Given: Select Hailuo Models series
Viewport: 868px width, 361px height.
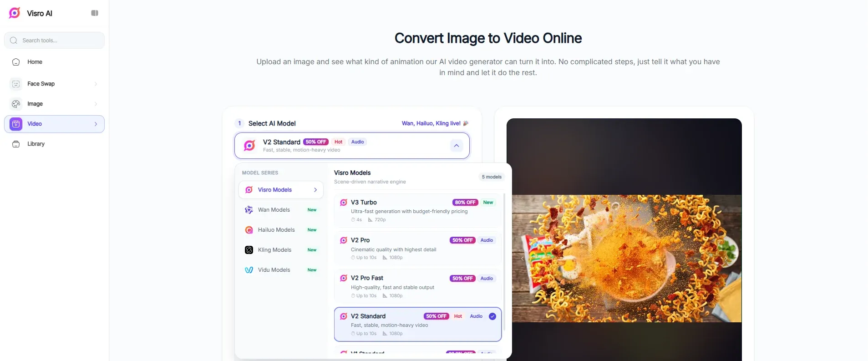Looking at the screenshot, I should pos(281,230).
